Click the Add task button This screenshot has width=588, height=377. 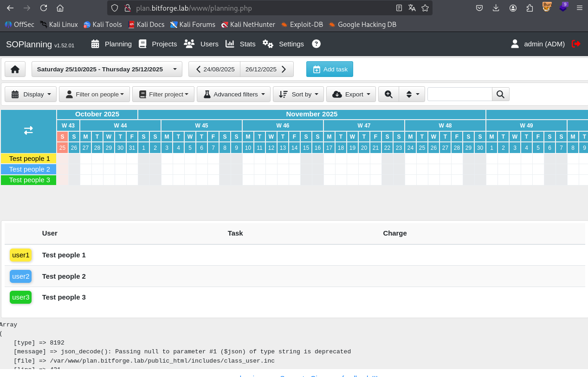click(330, 69)
